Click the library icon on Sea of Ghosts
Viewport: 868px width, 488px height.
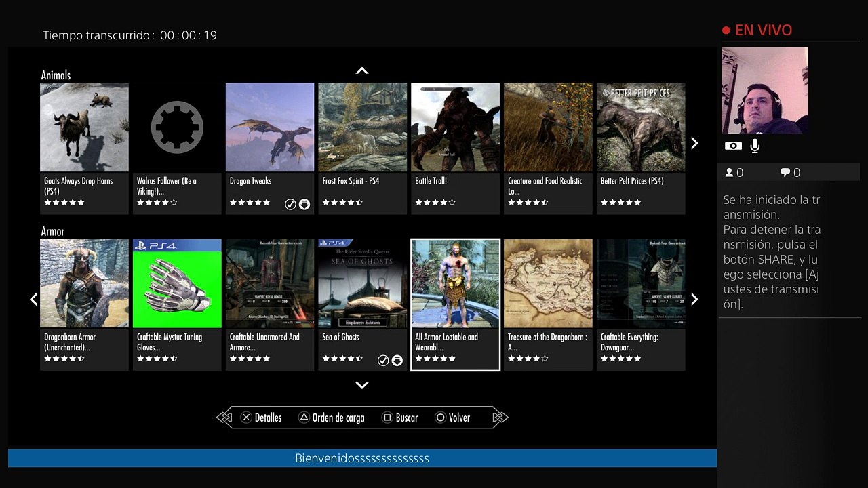397,360
